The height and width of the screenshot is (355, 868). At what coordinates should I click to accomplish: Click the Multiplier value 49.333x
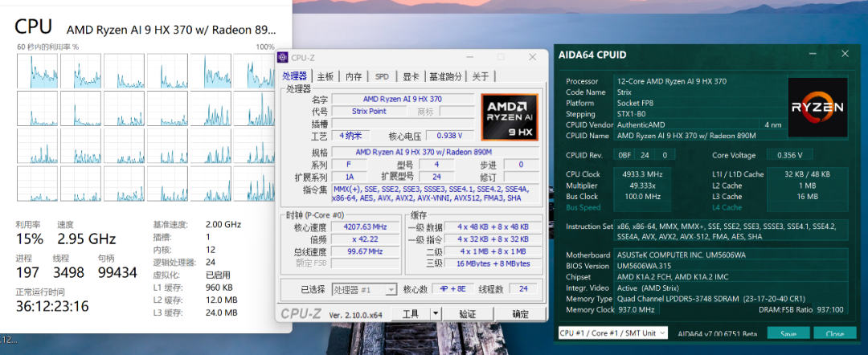click(643, 186)
